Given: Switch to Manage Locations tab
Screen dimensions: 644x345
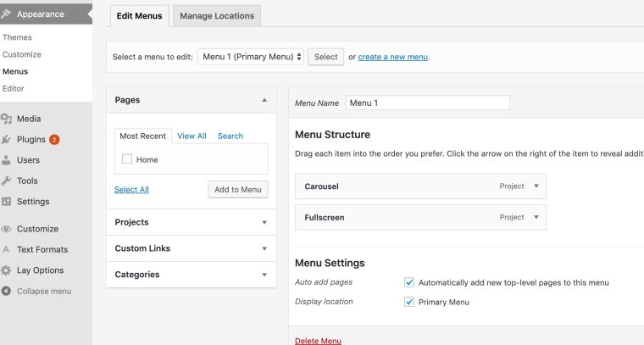Looking at the screenshot, I should click(x=215, y=16).
